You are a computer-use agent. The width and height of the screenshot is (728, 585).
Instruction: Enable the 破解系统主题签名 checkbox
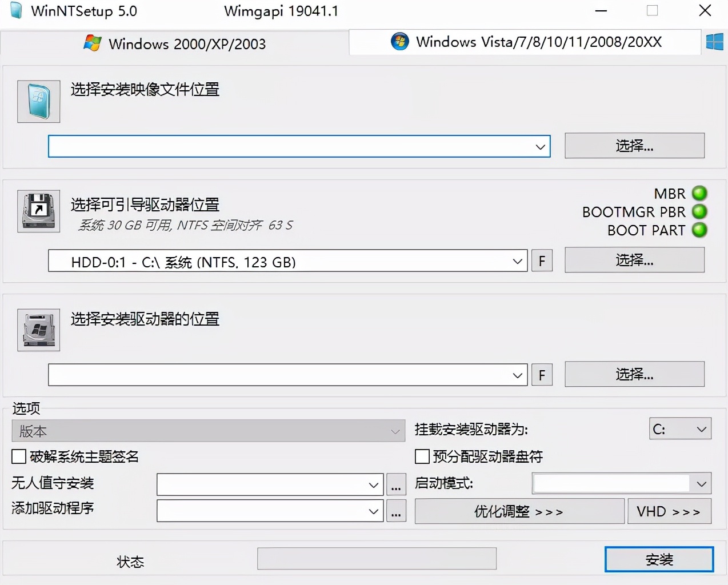click(x=18, y=456)
